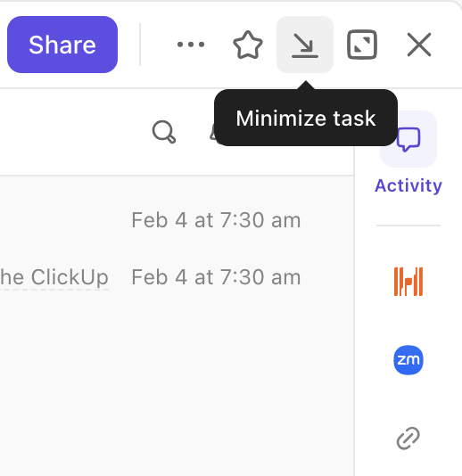Click the purple Share button
The image size is (462, 476).
pos(62,45)
